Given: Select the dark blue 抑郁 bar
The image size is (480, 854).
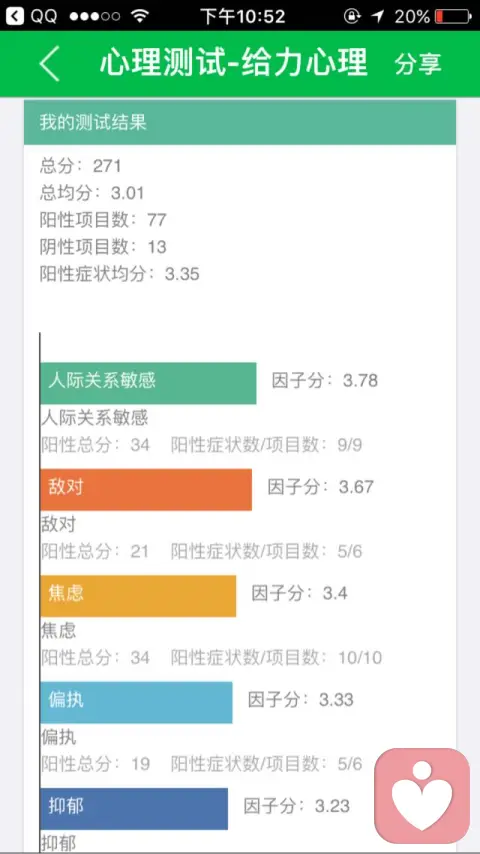Looking at the screenshot, I should pyautogui.click(x=134, y=809).
